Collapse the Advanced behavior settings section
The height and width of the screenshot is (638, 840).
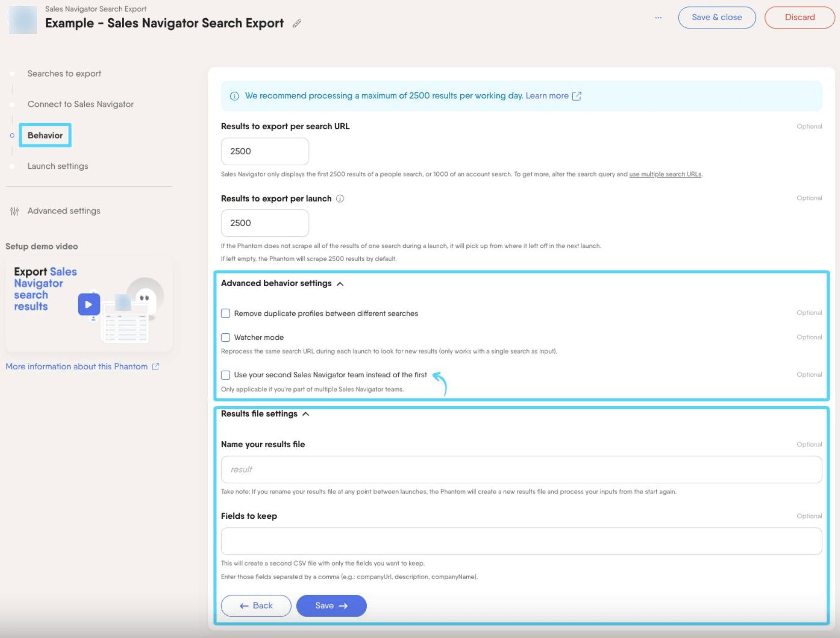coord(340,284)
